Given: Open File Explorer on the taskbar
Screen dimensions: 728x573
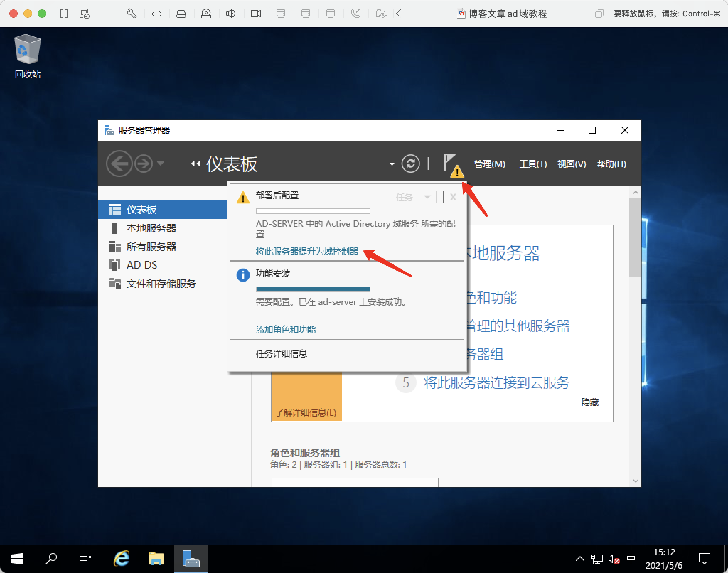Looking at the screenshot, I should point(156,559).
